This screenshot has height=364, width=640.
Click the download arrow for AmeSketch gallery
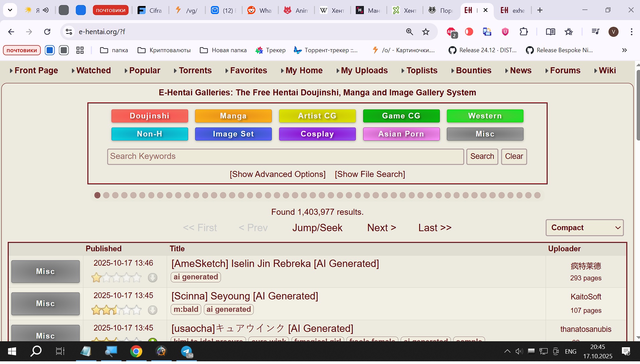tap(153, 277)
